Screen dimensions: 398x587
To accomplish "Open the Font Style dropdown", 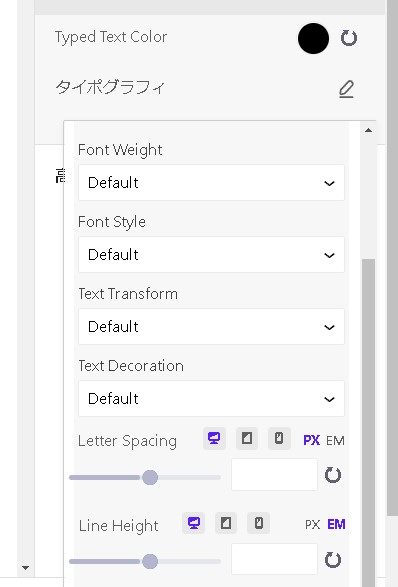I will 211,255.
